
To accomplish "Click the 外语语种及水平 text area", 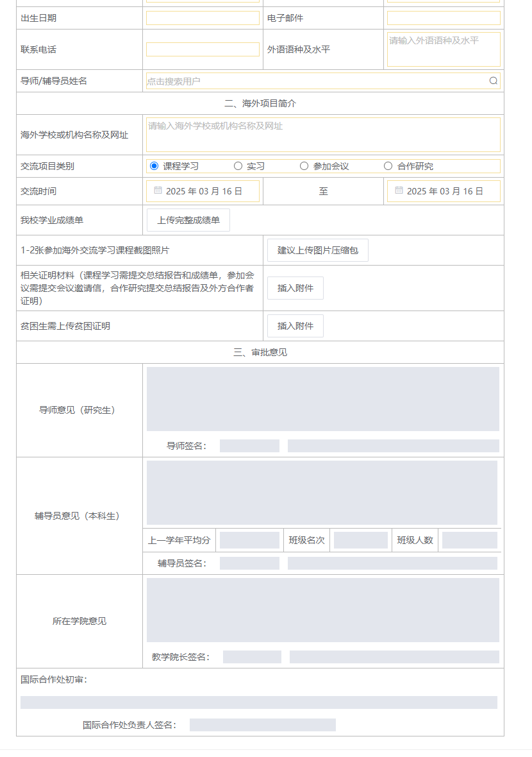I will pyautogui.click(x=444, y=49).
